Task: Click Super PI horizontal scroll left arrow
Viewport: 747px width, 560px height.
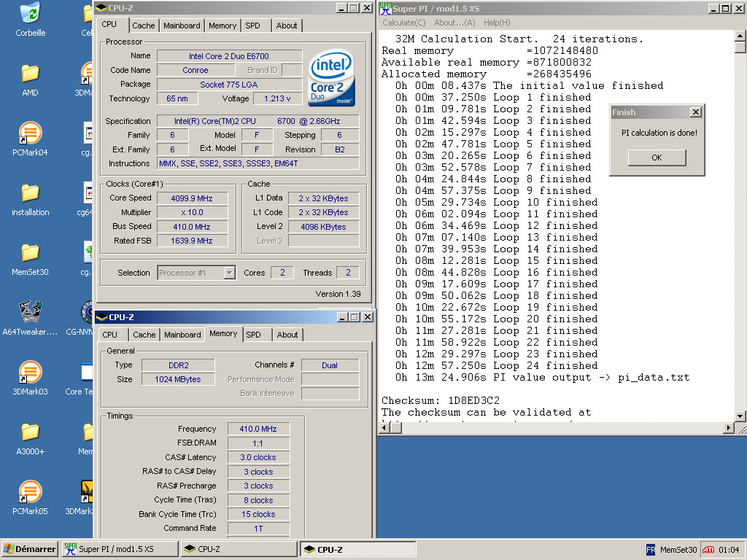Action: (x=384, y=428)
